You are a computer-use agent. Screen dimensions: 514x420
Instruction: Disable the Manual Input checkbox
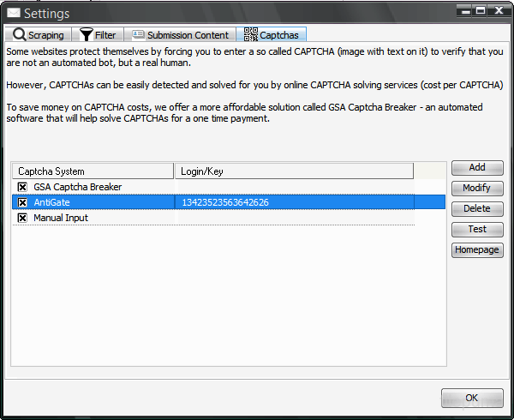(22, 218)
